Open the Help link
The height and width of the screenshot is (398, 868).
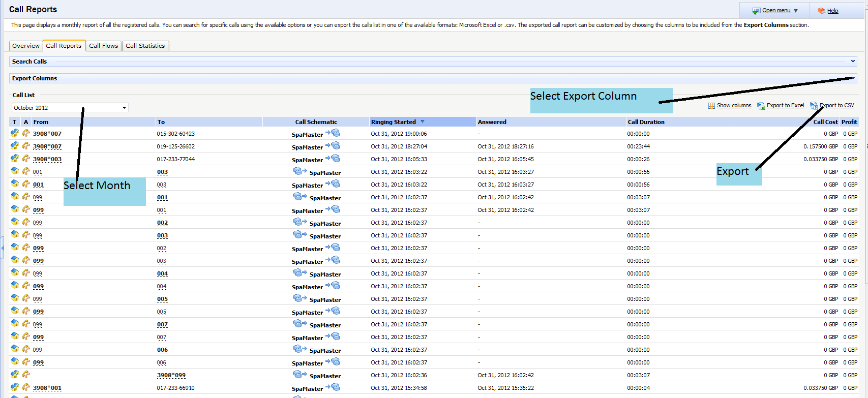click(x=832, y=11)
